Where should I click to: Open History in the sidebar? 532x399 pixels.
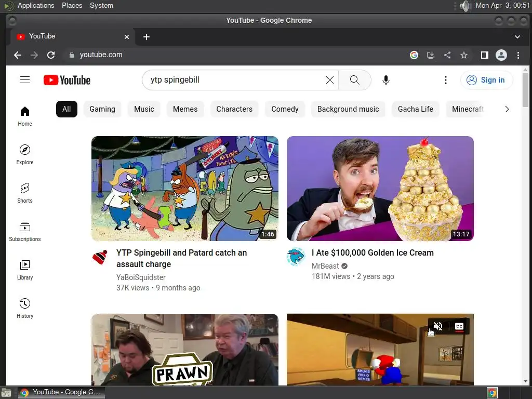click(x=25, y=308)
